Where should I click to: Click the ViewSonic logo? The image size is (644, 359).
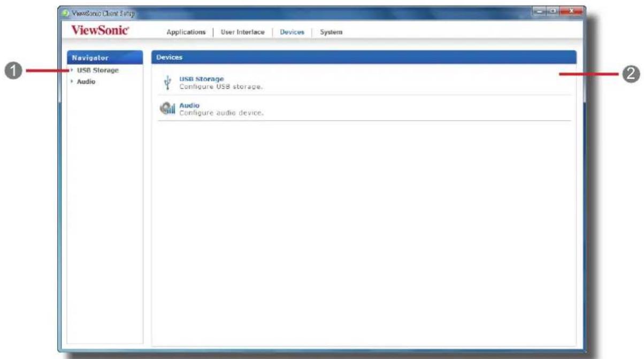click(x=100, y=31)
